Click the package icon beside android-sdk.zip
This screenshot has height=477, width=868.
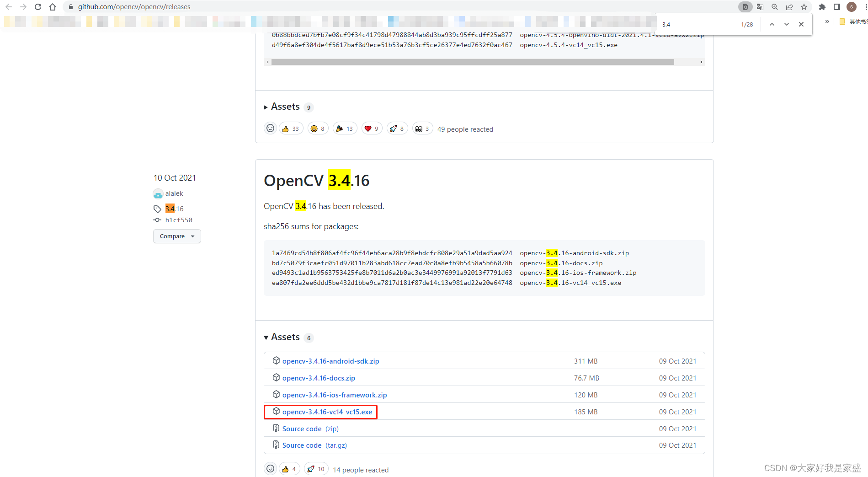click(x=276, y=360)
